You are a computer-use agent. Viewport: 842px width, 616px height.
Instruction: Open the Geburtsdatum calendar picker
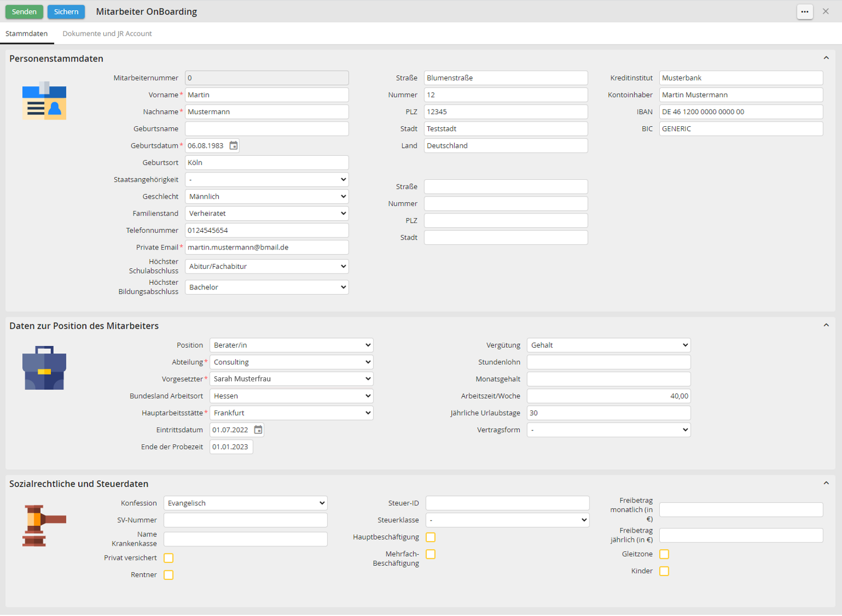[x=234, y=146]
